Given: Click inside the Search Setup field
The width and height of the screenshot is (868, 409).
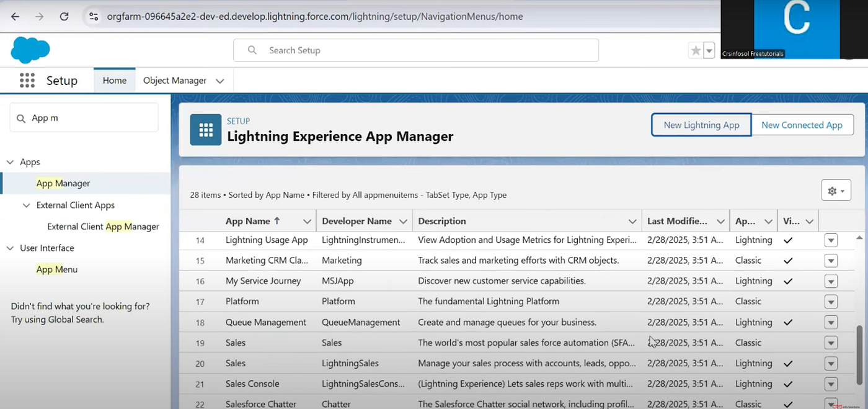Looking at the screenshot, I should pyautogui.click(x=415, y=50).
